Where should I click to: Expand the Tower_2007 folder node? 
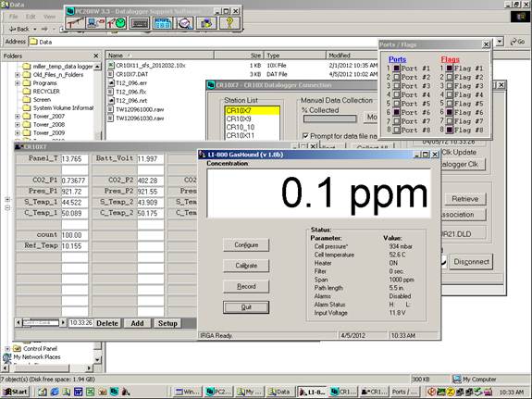[x=18, y=117]
